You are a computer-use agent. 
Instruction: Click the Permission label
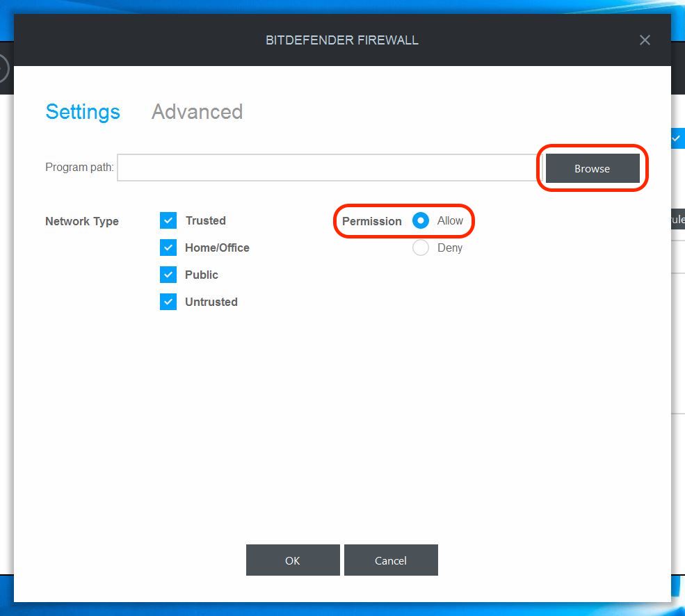pyautogui.click(x=372, y=221)
